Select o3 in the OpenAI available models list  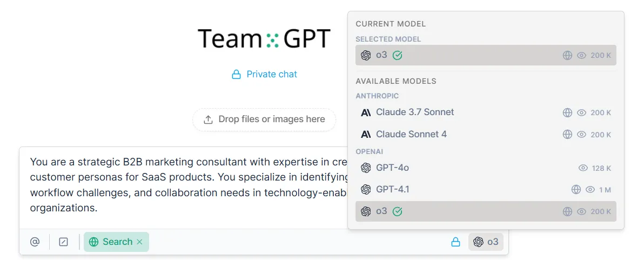[486, 211]
